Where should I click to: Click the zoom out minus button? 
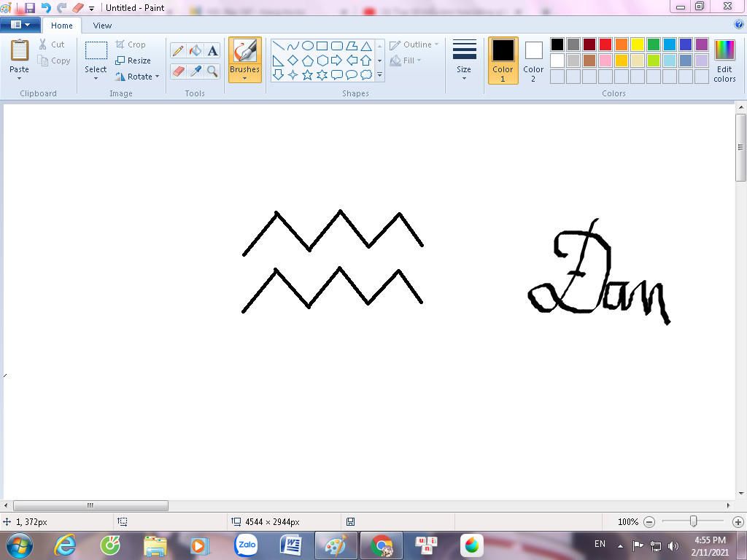[x=649, y=522]
